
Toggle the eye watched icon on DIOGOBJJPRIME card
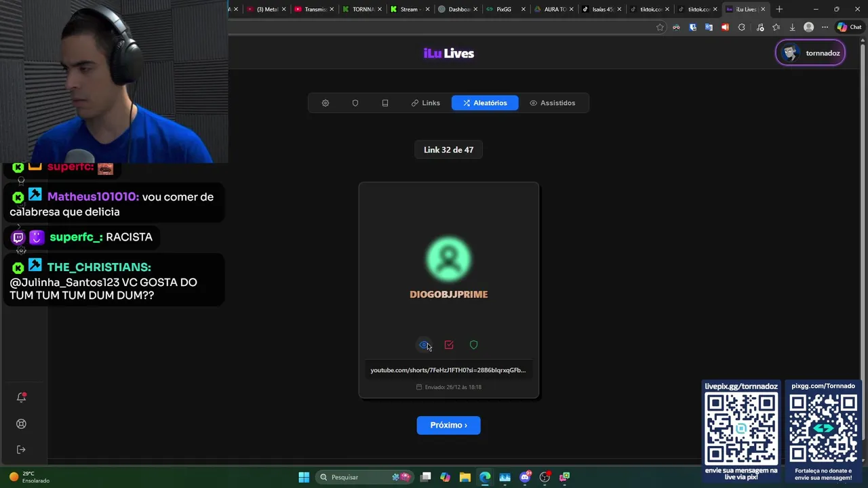click(x=424, y=345)
